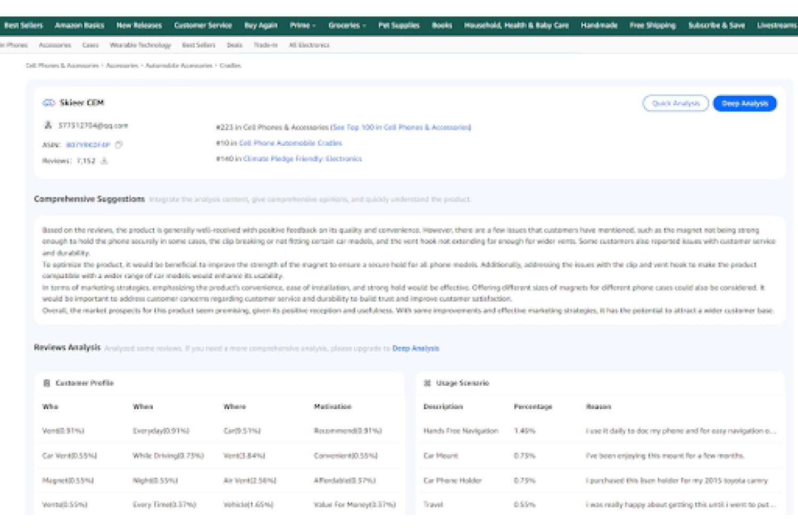Download reviews via icon beside 7,152
The width and height of the screenshot is (798, 532).
[x=104, y=161]
